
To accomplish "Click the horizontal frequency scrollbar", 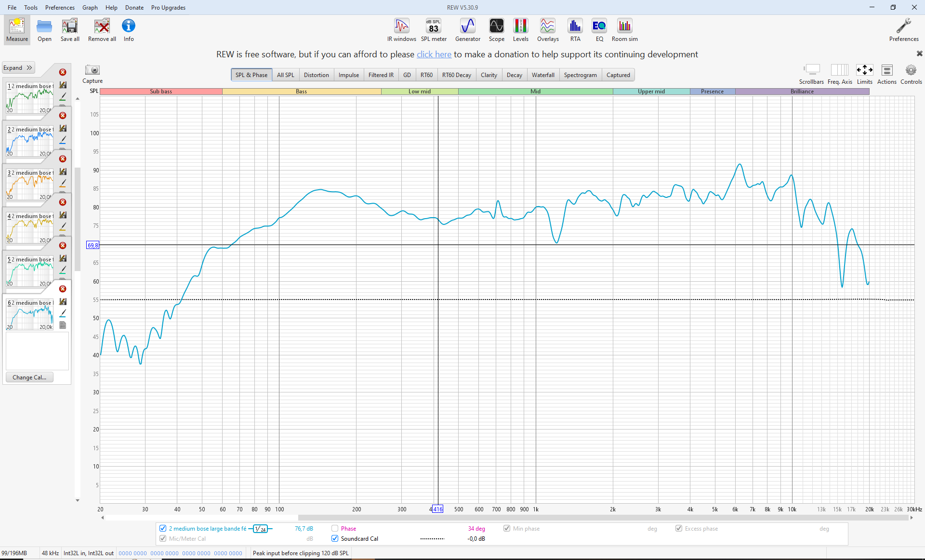I will coord(602,518).
